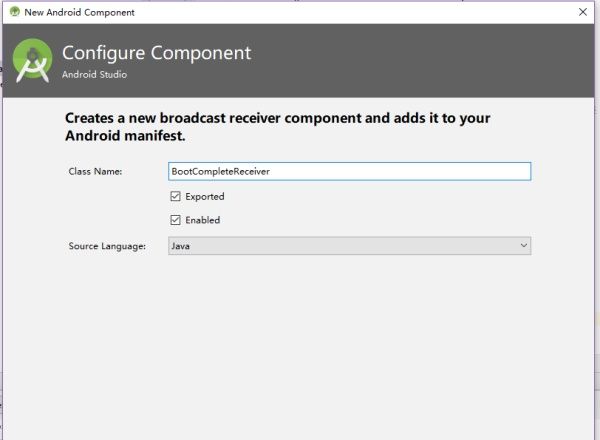This screenshot has width=600, height=440.
Task: Click the 'Android Studio' subtitle under heading
Action: (x=94, y=74)
